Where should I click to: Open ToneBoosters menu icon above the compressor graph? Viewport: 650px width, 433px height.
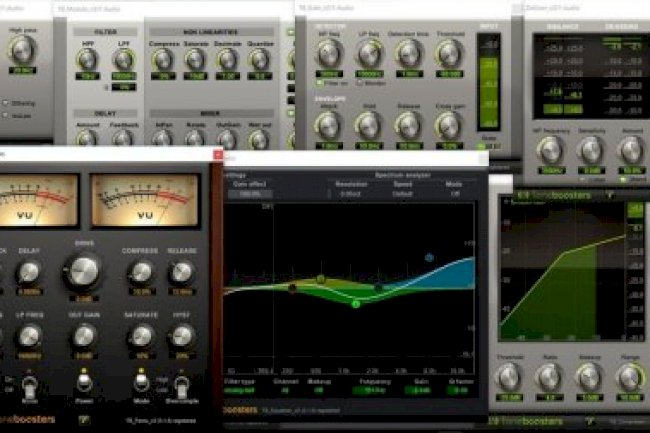[x=610, y=195]
